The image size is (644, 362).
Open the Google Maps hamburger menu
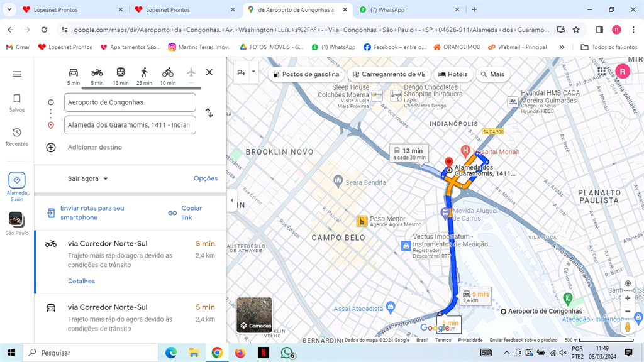(17, 74)
